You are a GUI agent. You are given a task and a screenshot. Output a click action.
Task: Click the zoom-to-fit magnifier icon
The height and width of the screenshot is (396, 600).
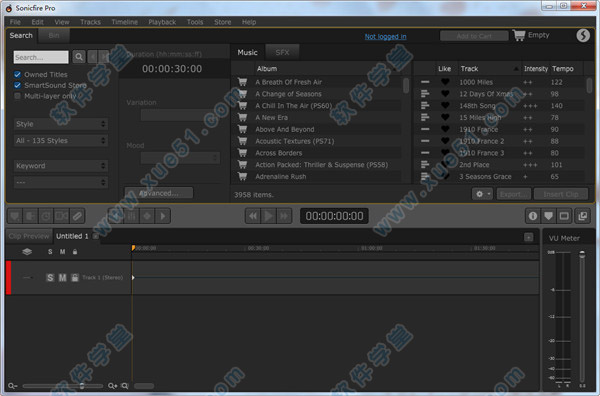point(125,386)
